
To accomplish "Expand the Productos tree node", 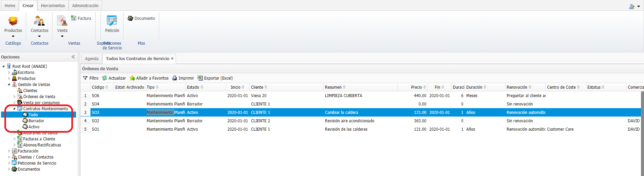I will [9, 79].
